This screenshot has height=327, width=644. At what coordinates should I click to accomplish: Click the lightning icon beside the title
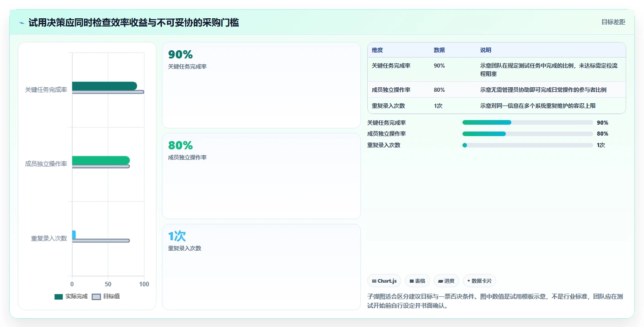(22, 23)
